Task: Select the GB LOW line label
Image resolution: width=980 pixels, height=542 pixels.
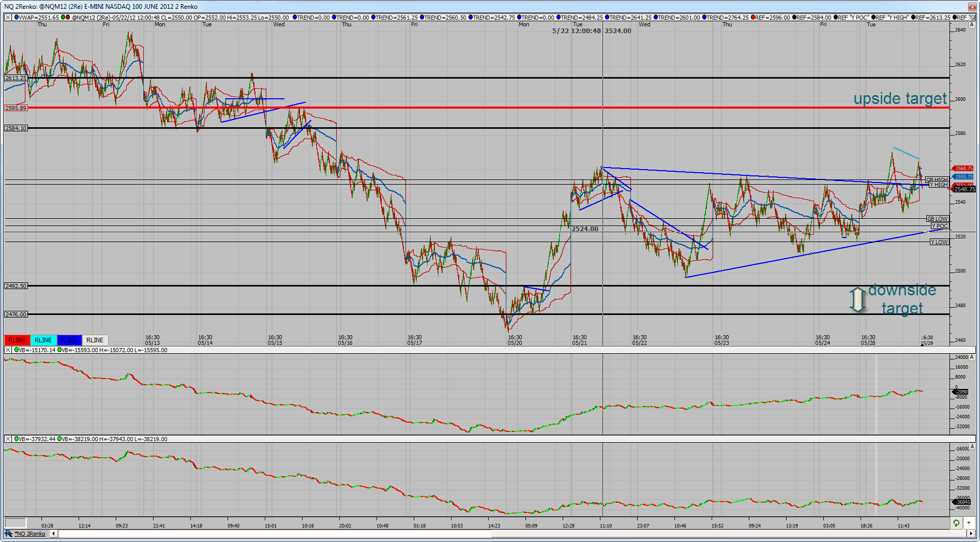Action: click(937, 219)
